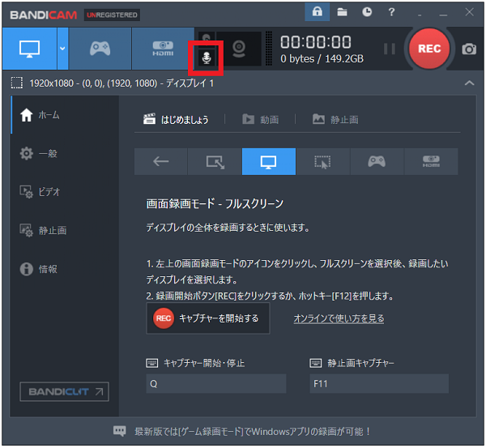
Task: Select gamepad mode tile in home panel
Action: tap(377, 161)
